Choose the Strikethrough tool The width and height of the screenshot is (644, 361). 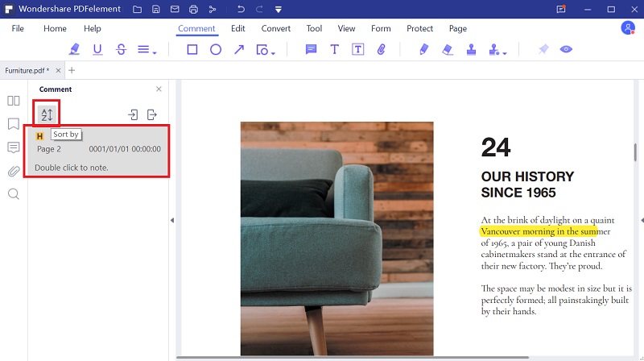point(121,49)
